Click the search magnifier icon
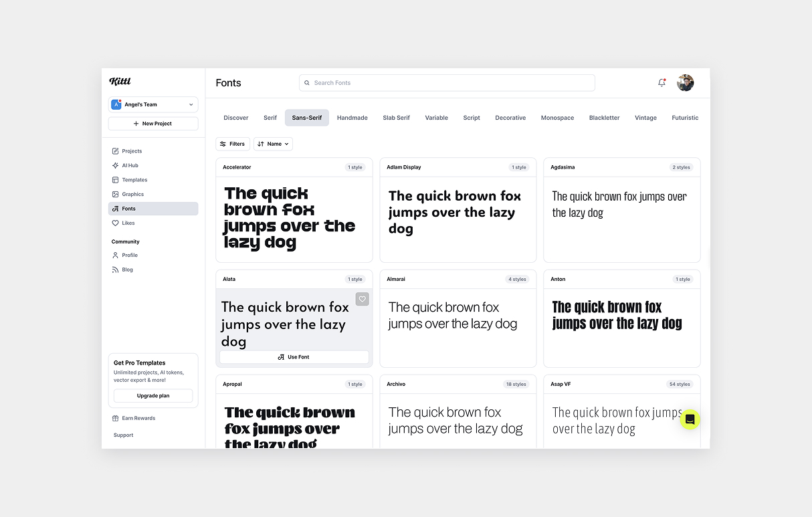Screen dimensions: 812x517 pyautogui.click(x=307, y=83)
